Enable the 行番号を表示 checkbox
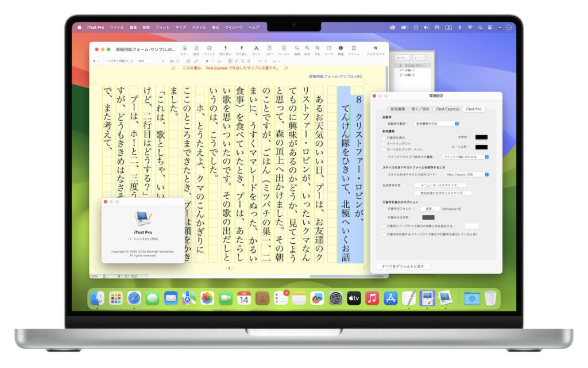The image size is (588, 368). 384,137
